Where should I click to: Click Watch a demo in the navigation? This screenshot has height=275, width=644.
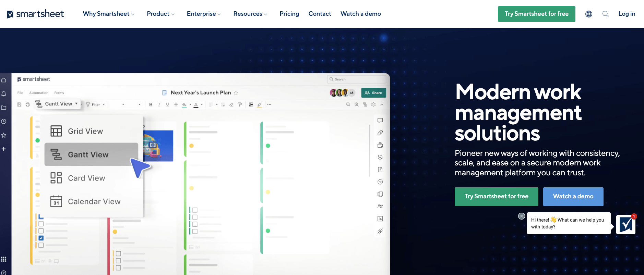tap(361, 14)
